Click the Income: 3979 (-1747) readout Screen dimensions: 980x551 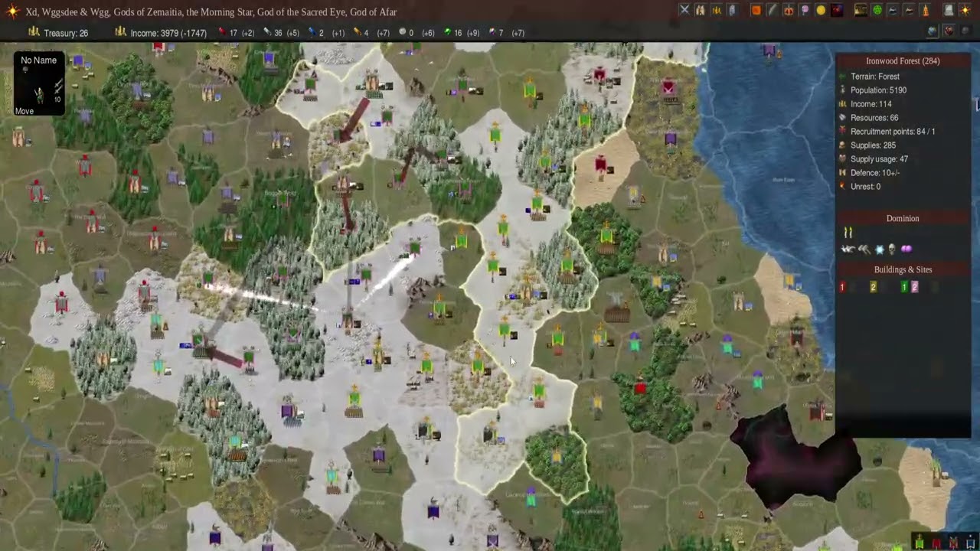pos(161,33)
